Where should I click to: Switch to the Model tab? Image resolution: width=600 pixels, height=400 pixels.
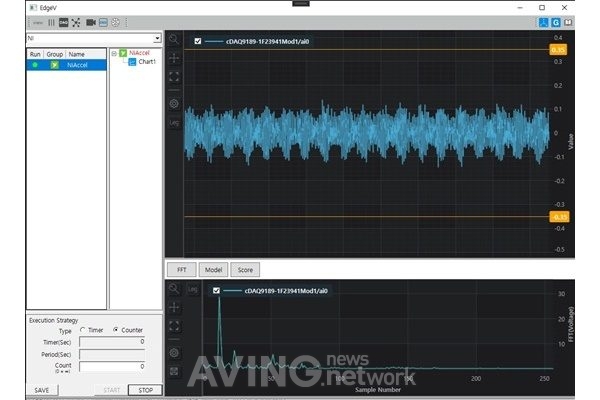pyautogui.click(x=214, y=270)
